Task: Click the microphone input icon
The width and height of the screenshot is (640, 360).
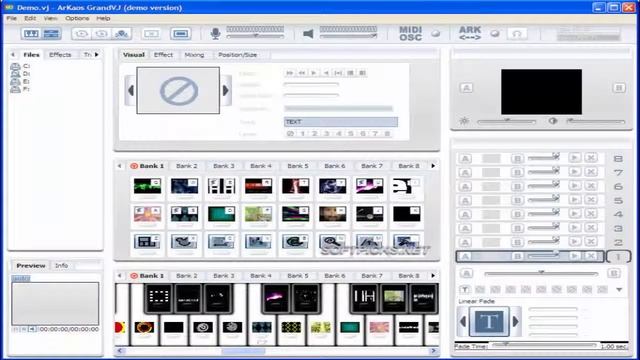Action: (x=215, y=33)
